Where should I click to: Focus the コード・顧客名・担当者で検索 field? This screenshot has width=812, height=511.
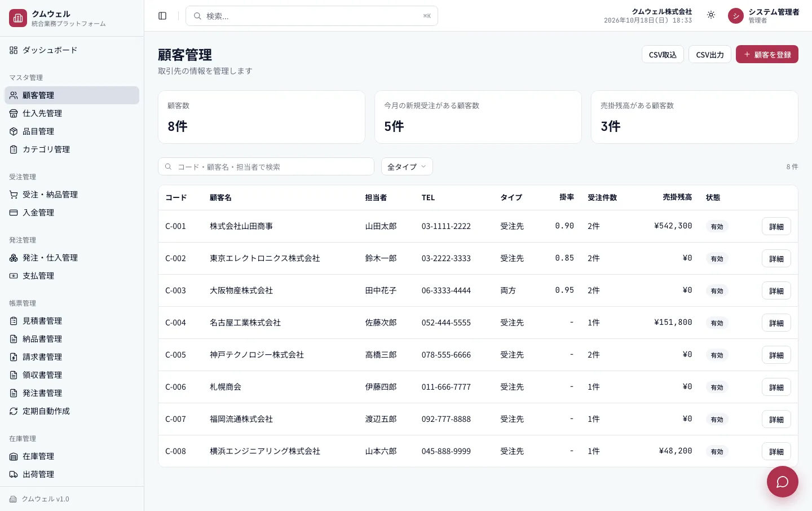click(x=266, y=166)
